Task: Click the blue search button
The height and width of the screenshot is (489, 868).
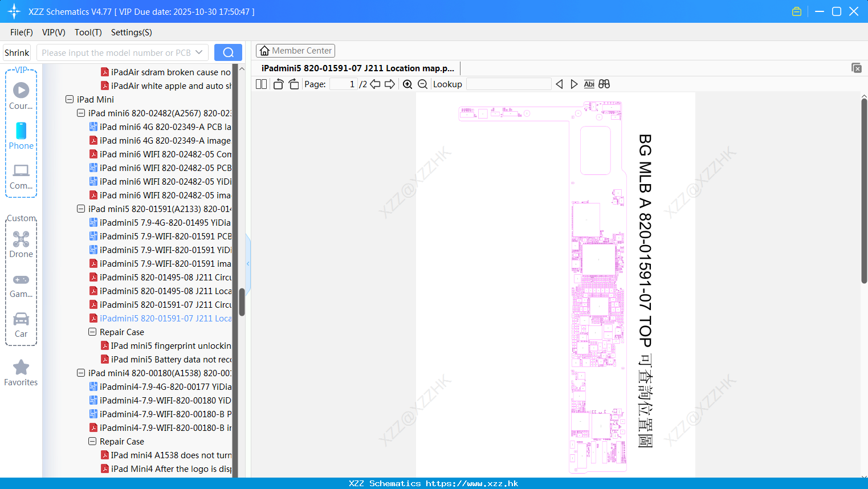Action: tap(228, 52)
